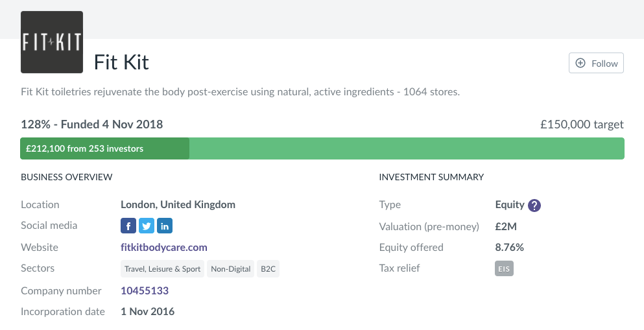The width and height of the screenshot is (644, 330).
Task: Click the Equity help question mark icon
Action: point(534,206)
